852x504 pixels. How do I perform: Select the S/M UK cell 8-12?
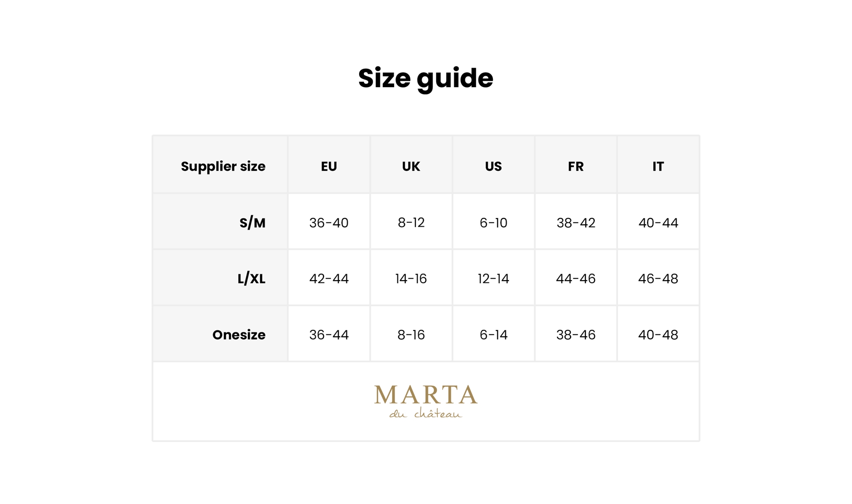[x=411, y=223]
